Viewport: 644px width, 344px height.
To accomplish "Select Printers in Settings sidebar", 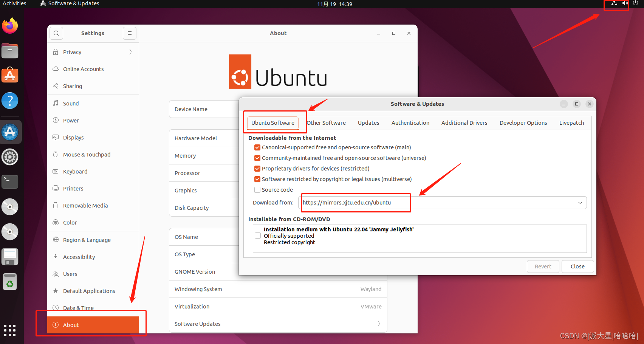I will click(93, 189).
